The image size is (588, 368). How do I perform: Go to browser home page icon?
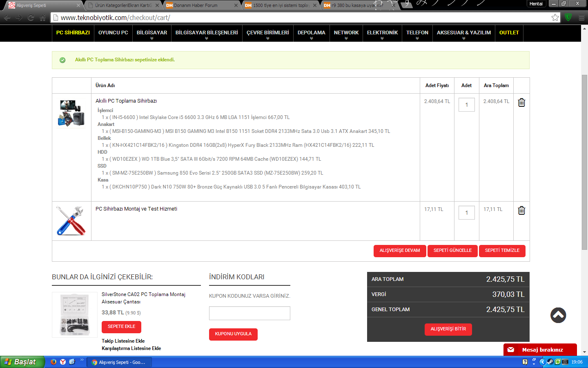(x=43, y=18)
